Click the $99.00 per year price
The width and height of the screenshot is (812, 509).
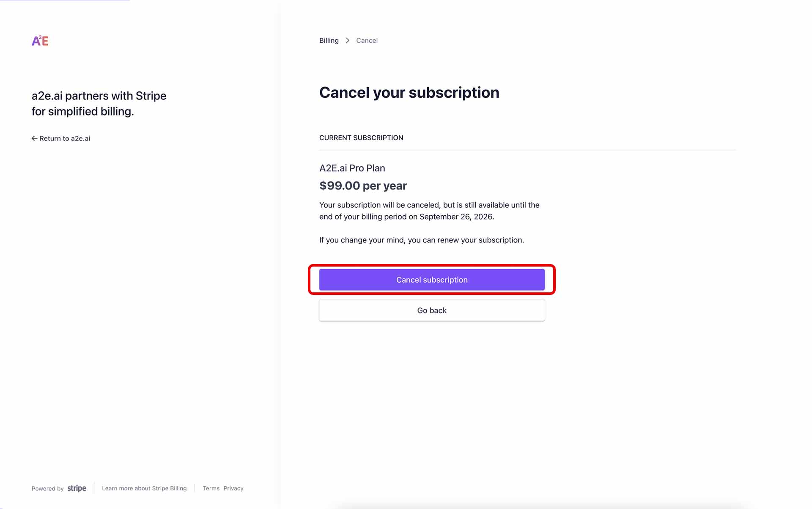click(x=363, y=186)
